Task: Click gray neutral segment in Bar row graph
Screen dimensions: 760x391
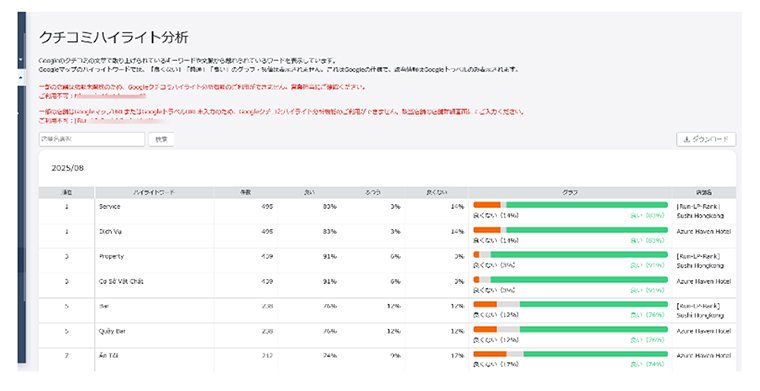Action: click(x=508, y=305)
